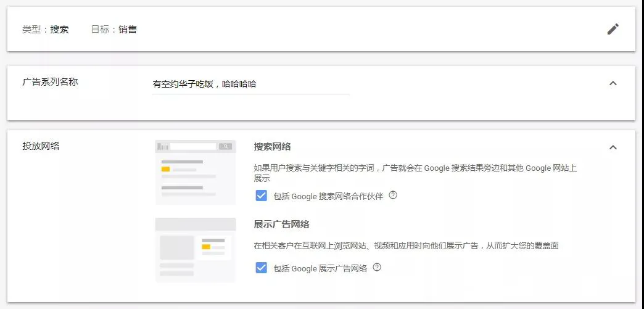Image resolution: width=644 pixels, height=309 pixels.
Task: Click the 目标：销售 text
Action: coord(114,29)
